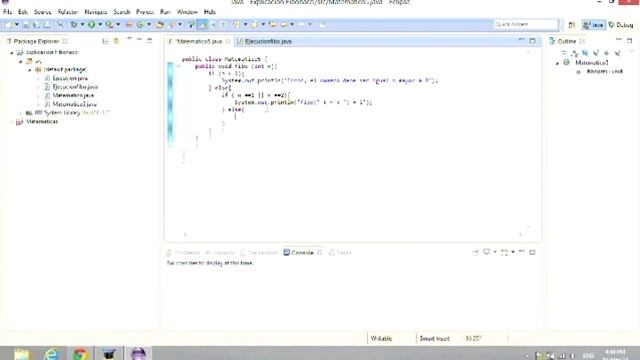Viewport: 640px width, 360px height.
Task: Open Google Chrome from taskbar
Action: (x=80, y=353)
